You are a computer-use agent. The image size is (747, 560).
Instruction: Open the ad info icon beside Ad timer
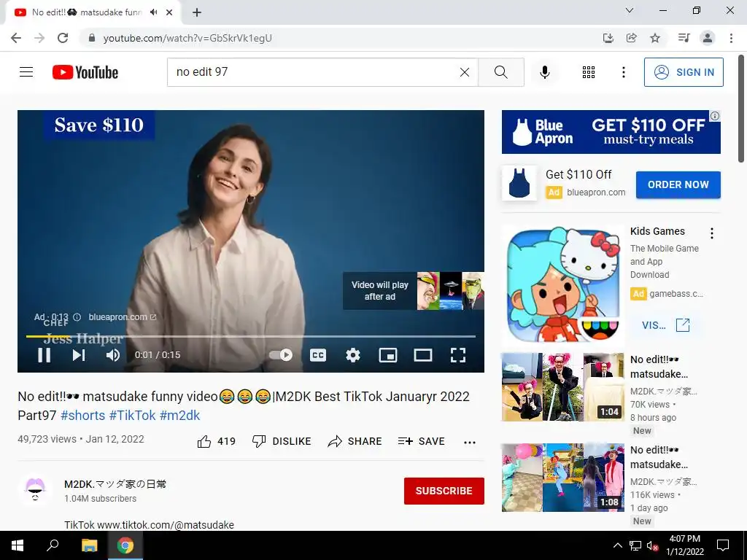click(77, 316)
